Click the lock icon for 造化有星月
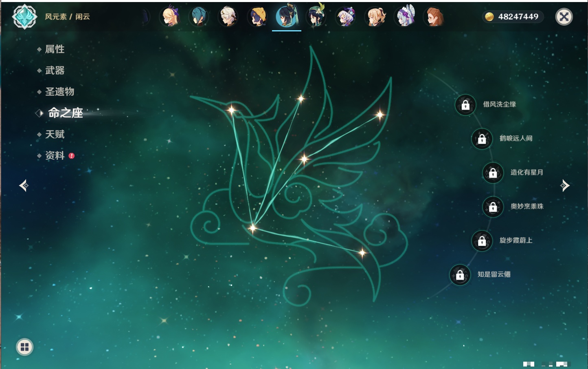 (493, 173)
